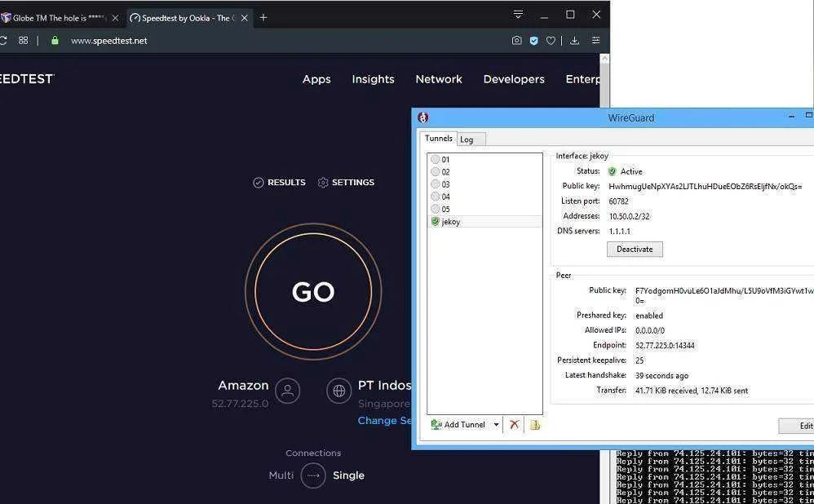Click the globe server icon beside PT Indos

click(x=339, y=391)
